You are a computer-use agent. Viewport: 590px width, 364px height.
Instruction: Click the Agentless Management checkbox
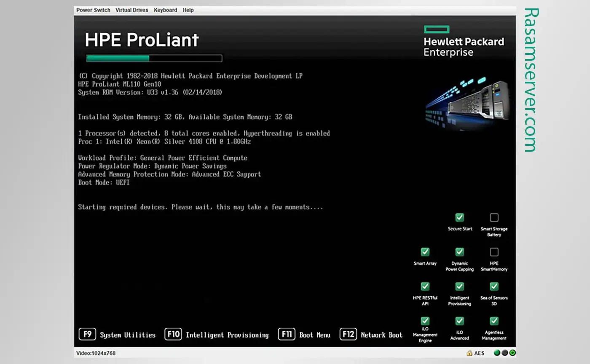click(494, 321)
